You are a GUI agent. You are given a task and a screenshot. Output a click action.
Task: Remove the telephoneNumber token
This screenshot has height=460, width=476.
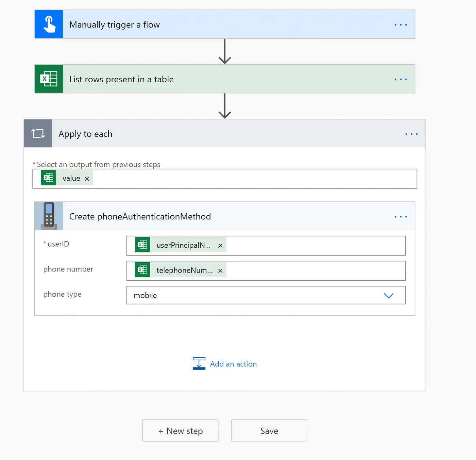pyautogui.click(x=220, y=271)
